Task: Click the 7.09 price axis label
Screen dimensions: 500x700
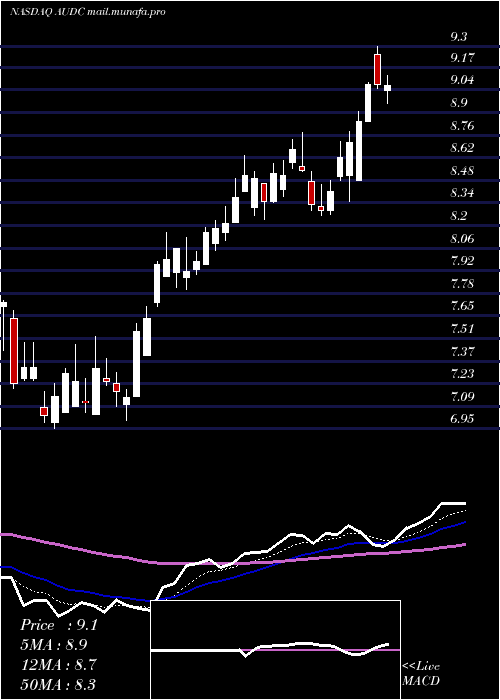Action: 462,397
